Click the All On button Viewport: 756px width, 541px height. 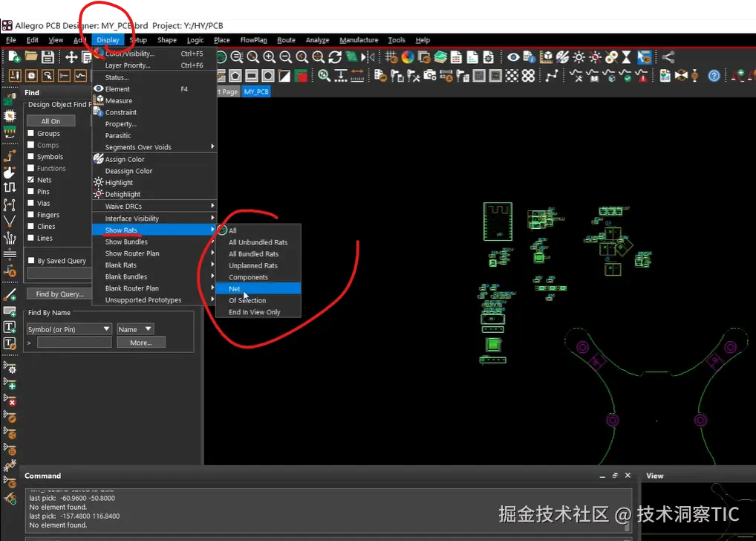click(50, 121)
